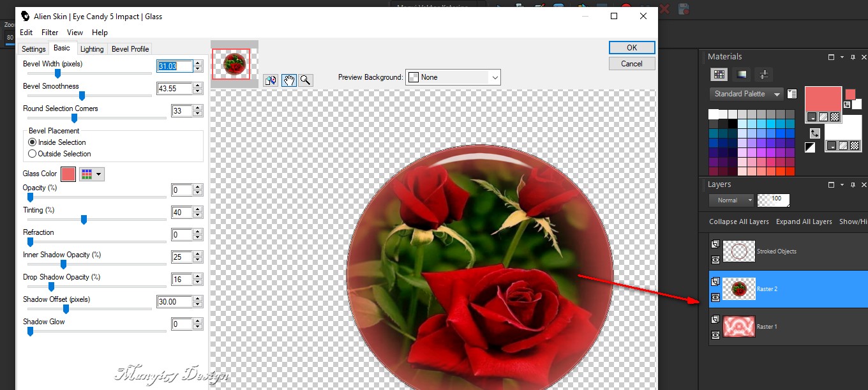Adjust Tinting value with spinner arrows
The width and height of the screenshot is (868, 390).
click(x=198, y=212)
